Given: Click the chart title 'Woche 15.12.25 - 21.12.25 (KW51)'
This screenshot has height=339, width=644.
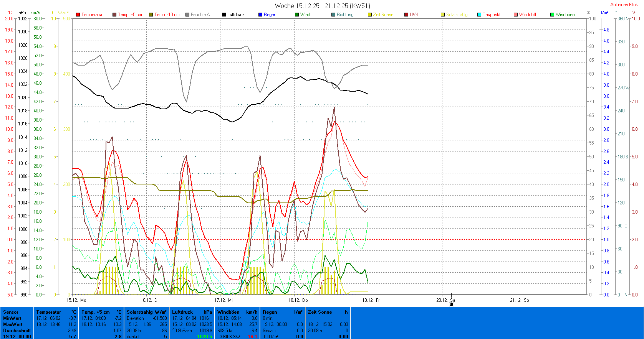Looking at the screenshot, I should coord(322,6).
